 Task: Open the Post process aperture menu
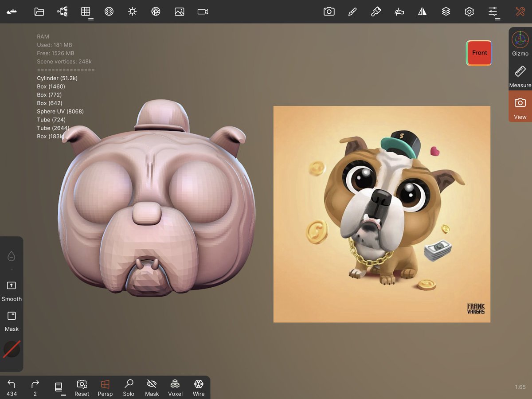[156, 12]
